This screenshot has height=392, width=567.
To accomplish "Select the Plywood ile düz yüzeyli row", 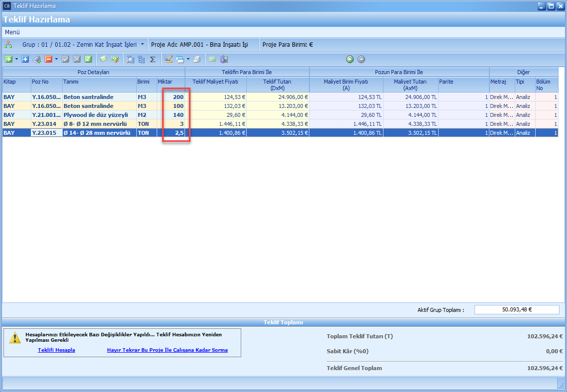I will pos(95,115).
